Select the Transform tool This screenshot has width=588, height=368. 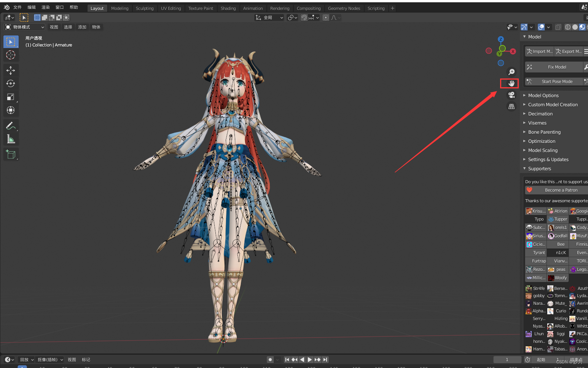tap(11, 110)
